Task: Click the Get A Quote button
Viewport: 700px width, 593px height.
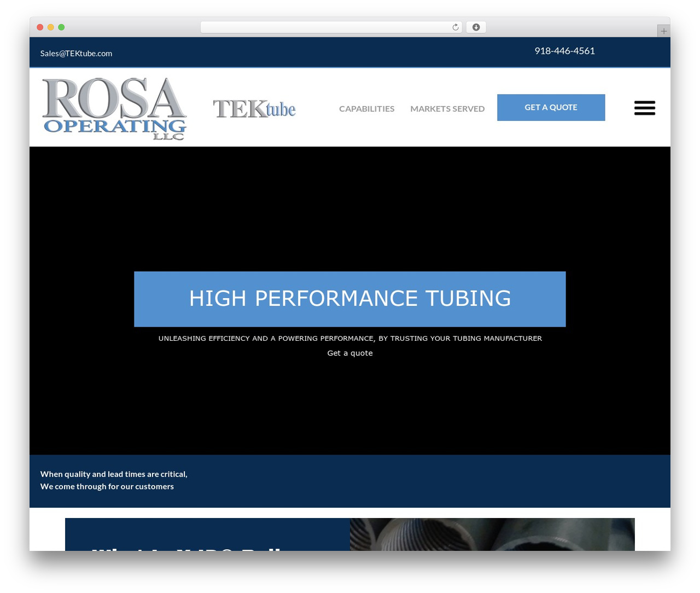Action: [551, 107]
